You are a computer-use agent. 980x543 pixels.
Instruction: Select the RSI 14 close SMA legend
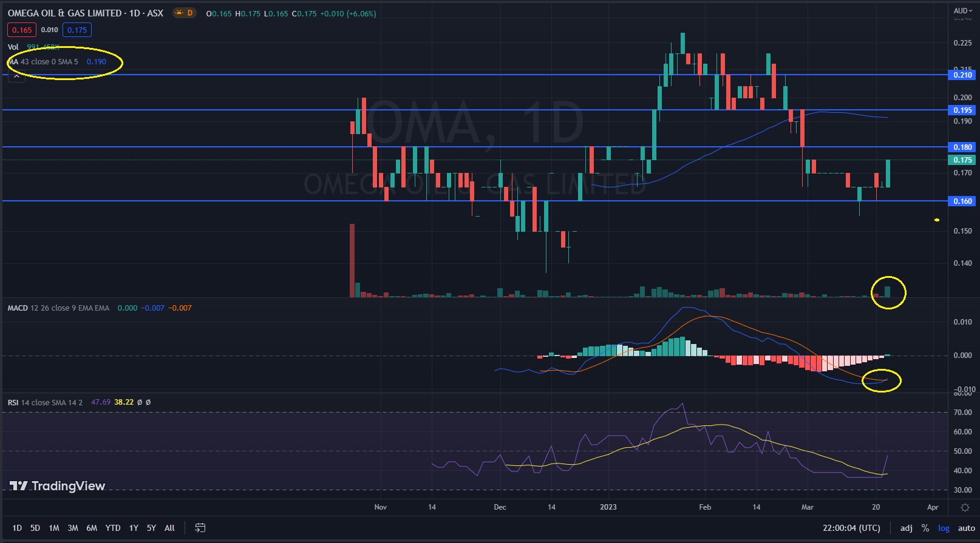45,402
